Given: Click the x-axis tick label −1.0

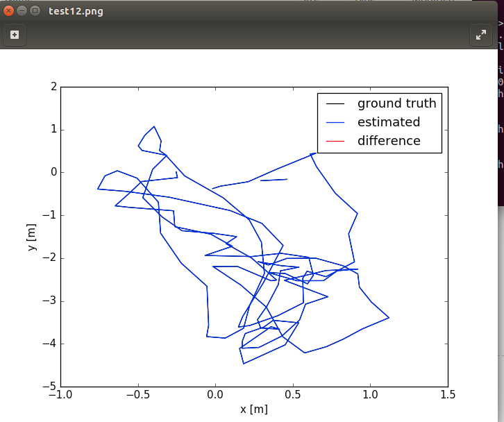Looking at the screenshot, I should [x=60, y=394].
